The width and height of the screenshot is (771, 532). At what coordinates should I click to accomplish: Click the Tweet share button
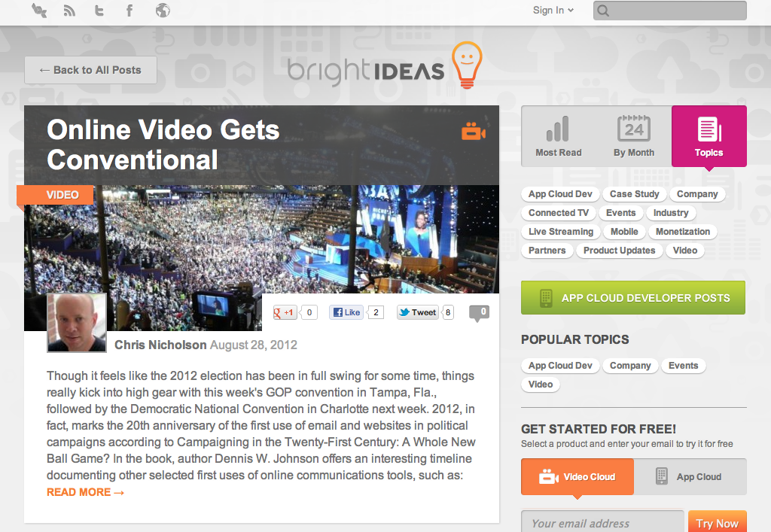[418, 312]
